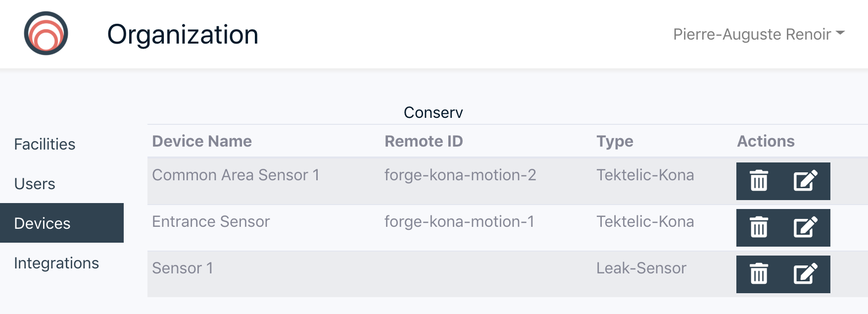
Task: Click the Conserv table caption
Action: point(433,112)
